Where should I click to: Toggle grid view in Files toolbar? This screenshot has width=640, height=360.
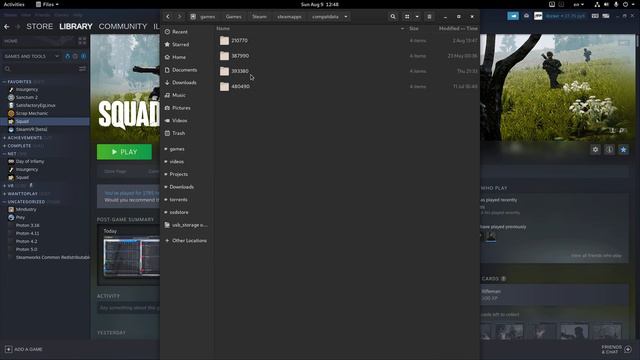click(407, 17)
